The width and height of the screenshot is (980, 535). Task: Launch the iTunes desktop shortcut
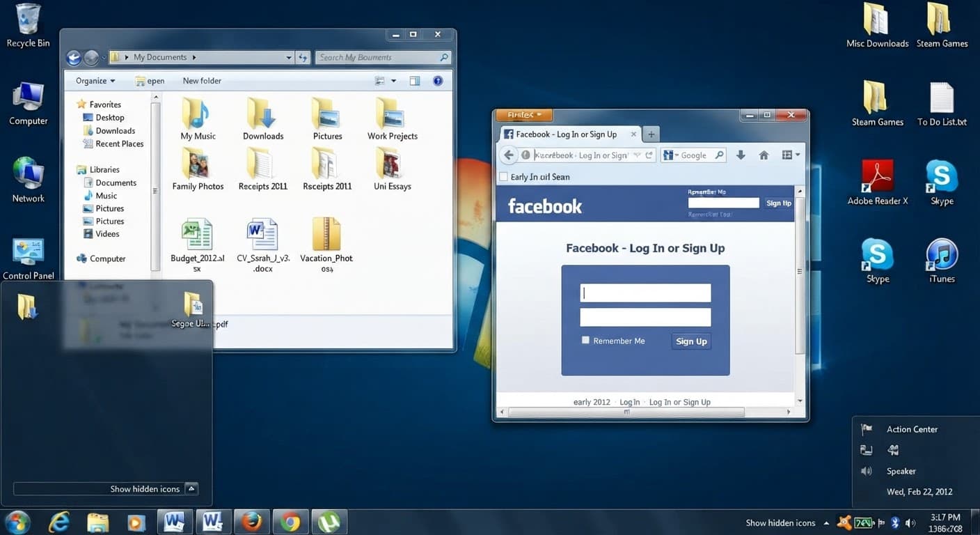(x=942, y=261)
